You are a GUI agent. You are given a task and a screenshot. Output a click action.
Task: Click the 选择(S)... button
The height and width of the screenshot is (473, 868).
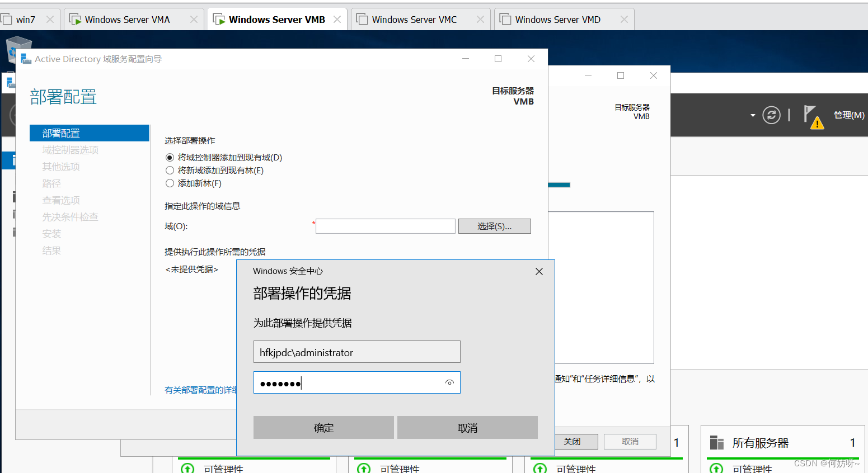tap(495, 226)
